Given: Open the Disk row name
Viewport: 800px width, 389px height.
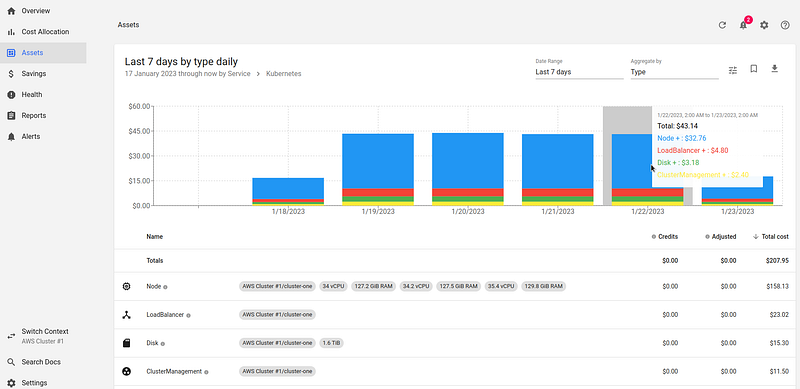Looking at the screenshot, I should [x=152, y=343].
